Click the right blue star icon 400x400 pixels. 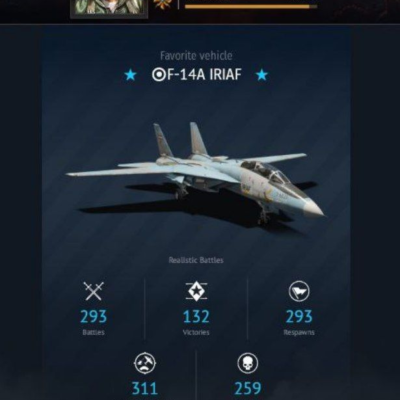click(x=262, y=75)
